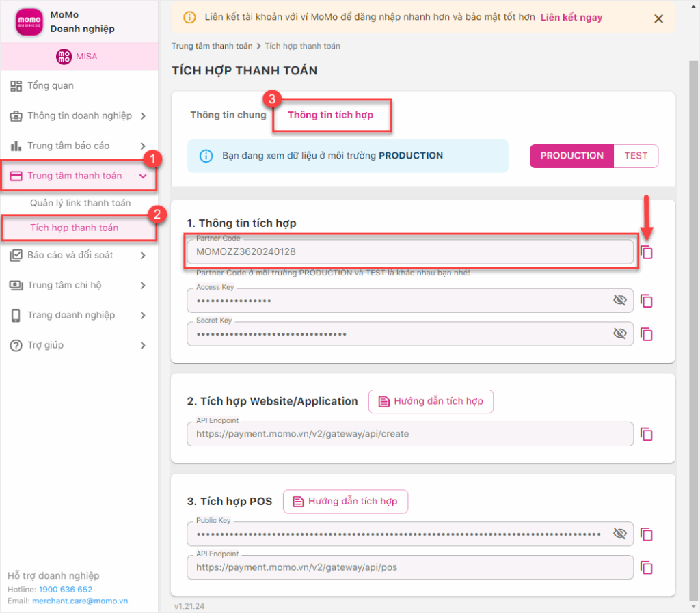
Task: Click the Thông tin doanh nghiệp briefcase icon
Action: coord(16,116)
